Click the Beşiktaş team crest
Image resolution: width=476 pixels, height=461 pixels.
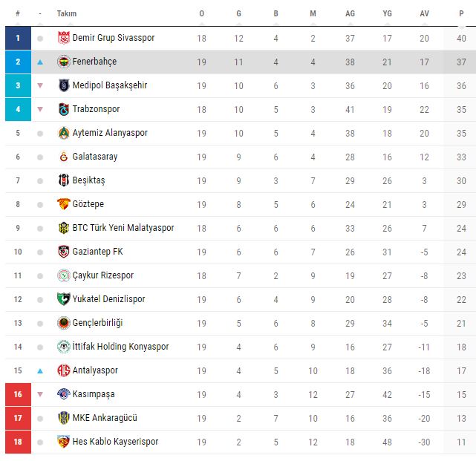pos(63,180)
